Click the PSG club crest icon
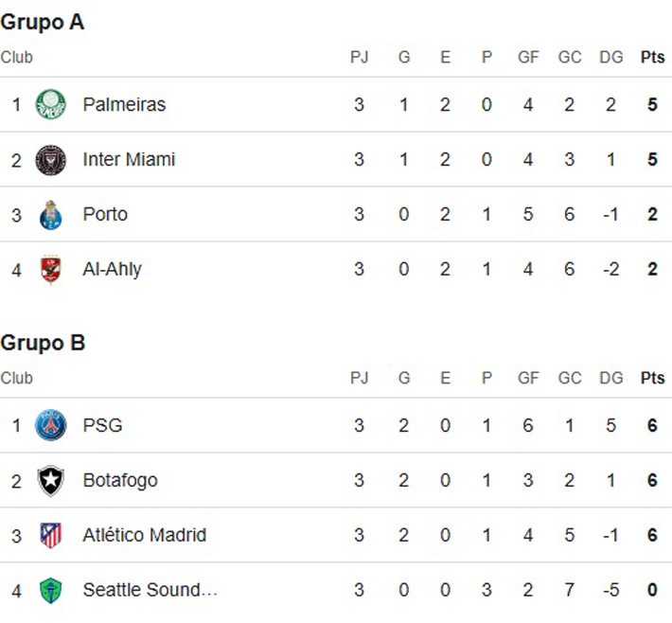 [50, 425]
